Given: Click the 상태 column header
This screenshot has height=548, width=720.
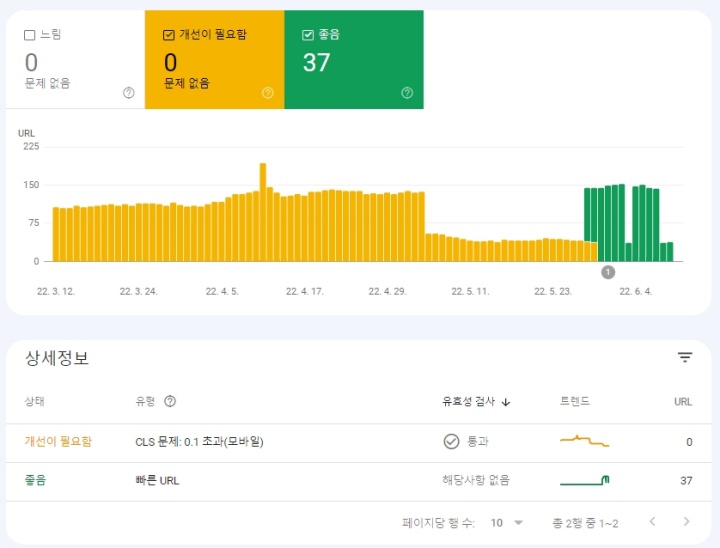Looking at the screenshot, I should (34, 401).
